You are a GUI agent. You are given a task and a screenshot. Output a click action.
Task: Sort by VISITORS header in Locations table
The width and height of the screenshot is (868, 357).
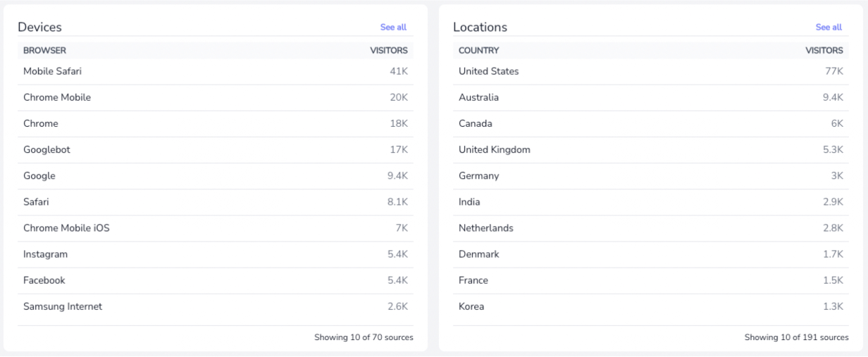pos(824,51)
